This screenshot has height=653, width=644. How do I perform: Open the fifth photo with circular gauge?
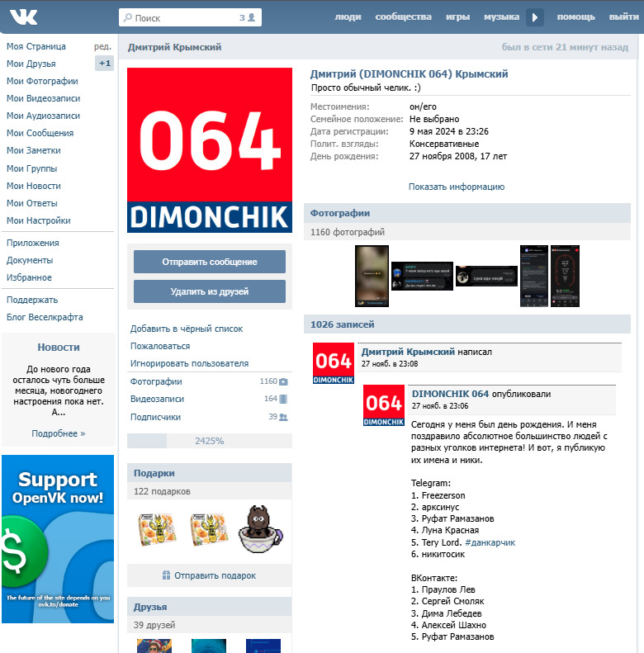pyautogui.click(x=565, y=276)
